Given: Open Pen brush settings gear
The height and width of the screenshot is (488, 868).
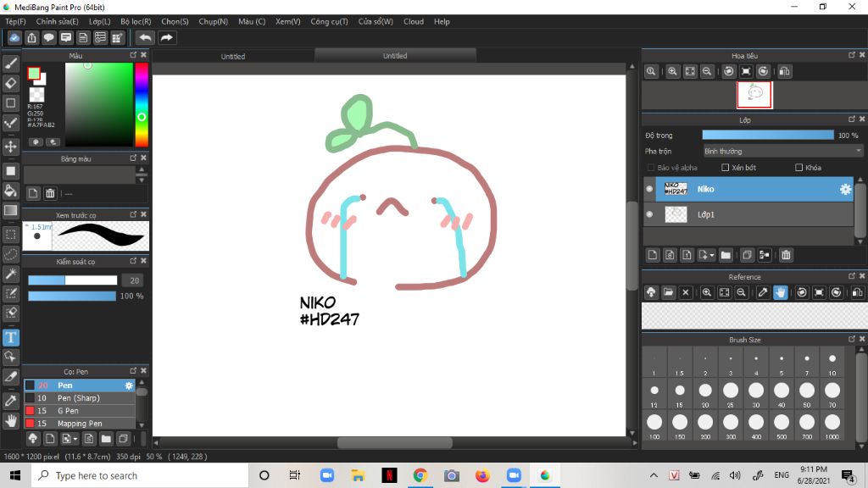Looking at the screenshot, I should (129, 385).
